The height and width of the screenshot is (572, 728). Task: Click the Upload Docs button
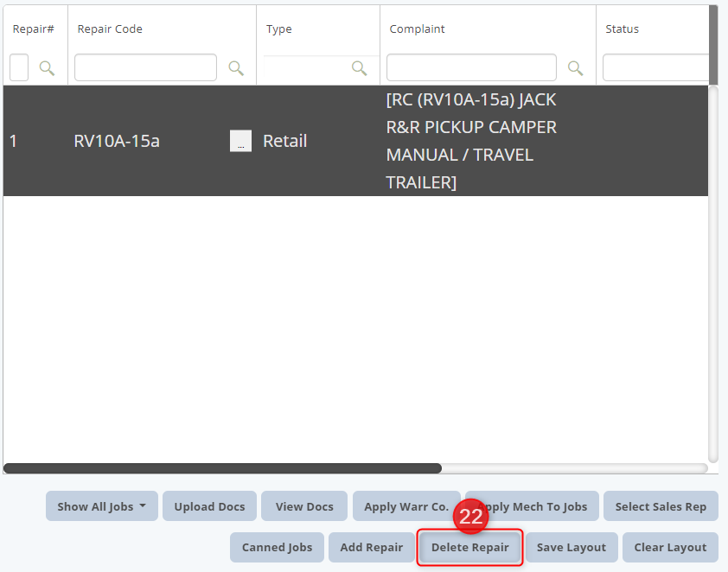pos(209,506)
